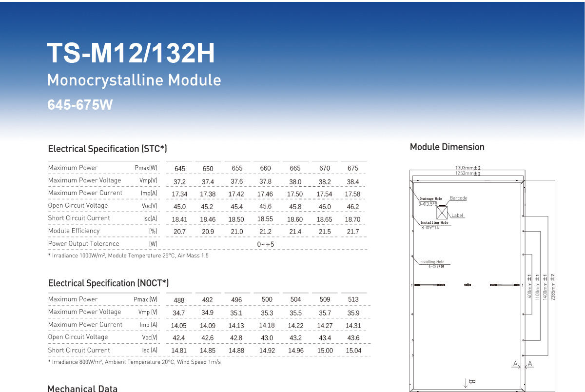Select the 14.05 NOCT Imp value

pos(179,326)
